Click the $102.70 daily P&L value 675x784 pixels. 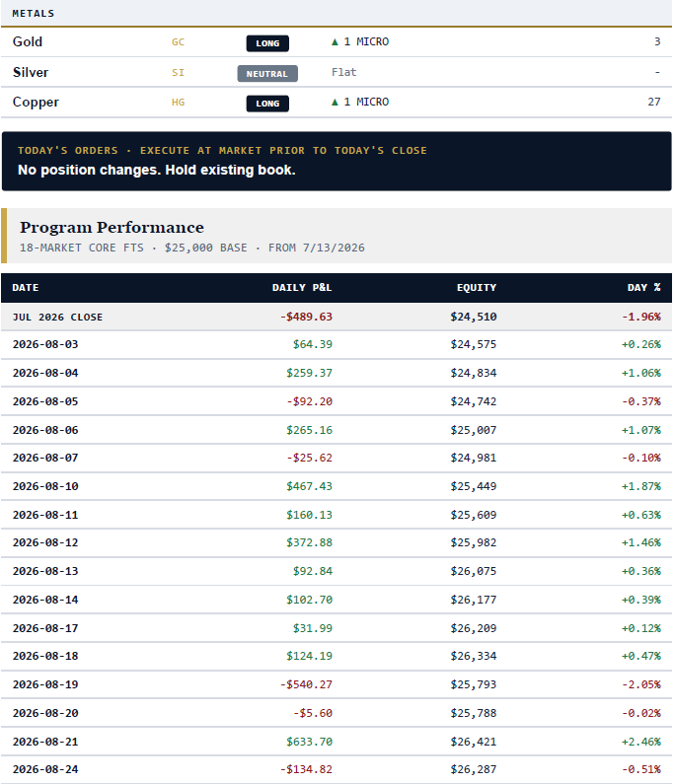point(309,599)
